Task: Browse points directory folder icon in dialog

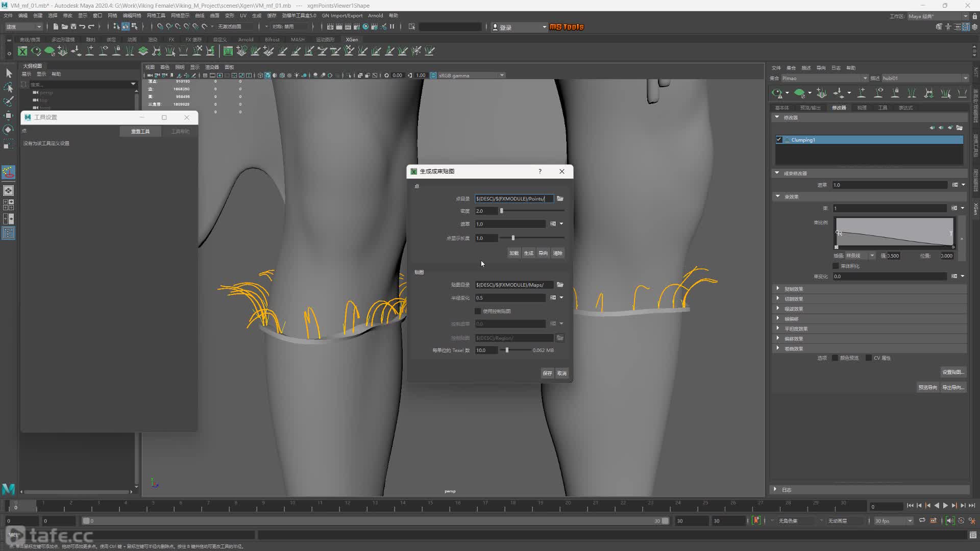Action: 560,199
